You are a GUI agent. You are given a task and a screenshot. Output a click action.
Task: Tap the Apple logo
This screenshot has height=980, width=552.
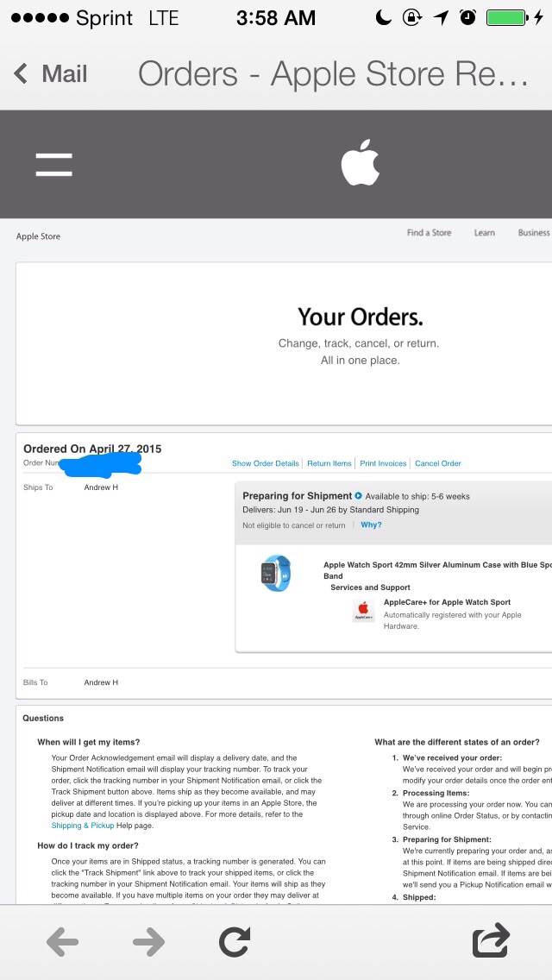[x=360, y=162]
